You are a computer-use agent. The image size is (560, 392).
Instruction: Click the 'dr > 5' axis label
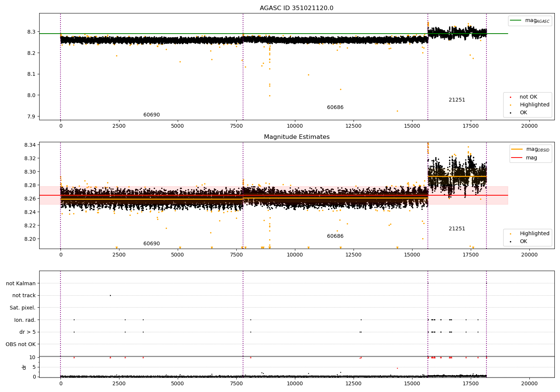(28, 332)
